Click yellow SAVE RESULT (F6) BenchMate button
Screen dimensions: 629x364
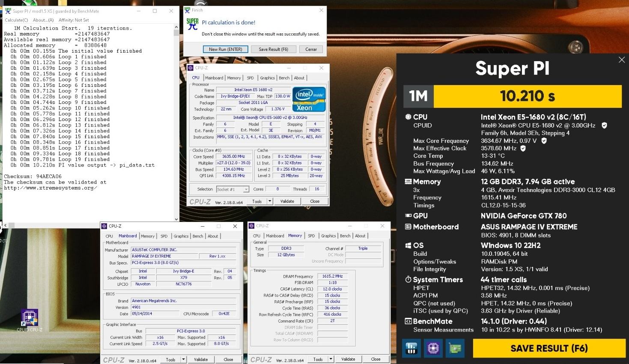549,348
